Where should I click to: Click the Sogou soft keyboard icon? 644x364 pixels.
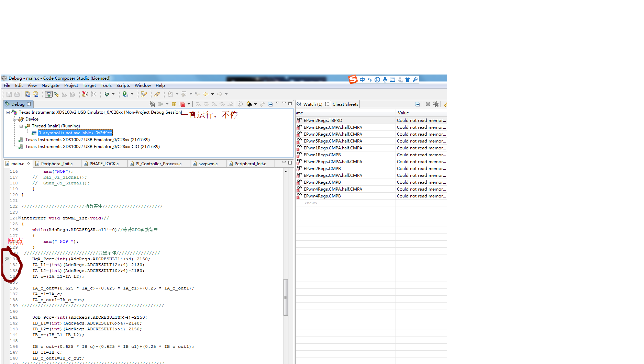tap(392, 80)
